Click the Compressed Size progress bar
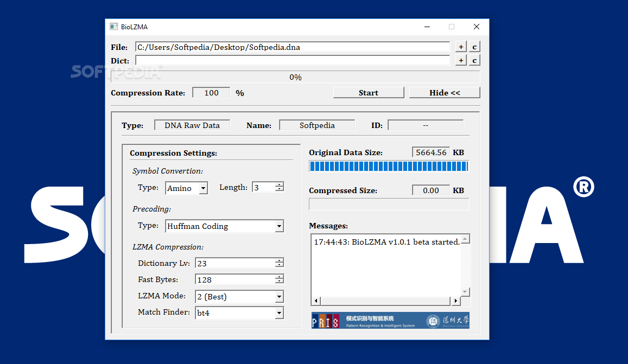628x364 pixels. point(389,204)
